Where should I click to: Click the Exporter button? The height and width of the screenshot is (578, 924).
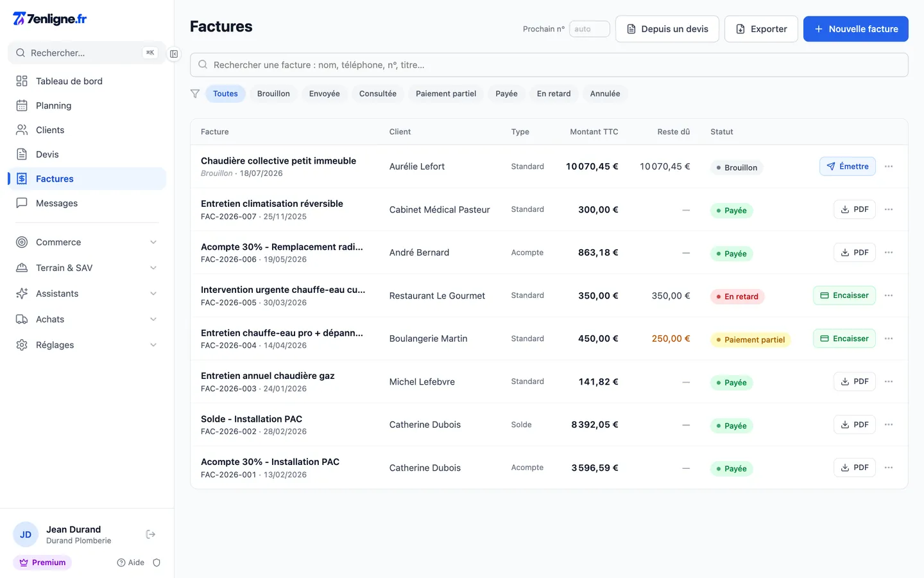coord(761,29)
